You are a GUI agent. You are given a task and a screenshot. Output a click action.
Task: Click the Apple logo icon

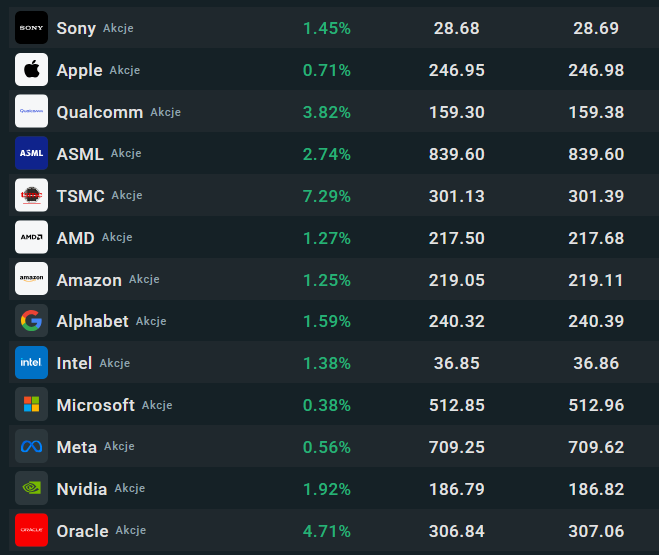[31, 70]
